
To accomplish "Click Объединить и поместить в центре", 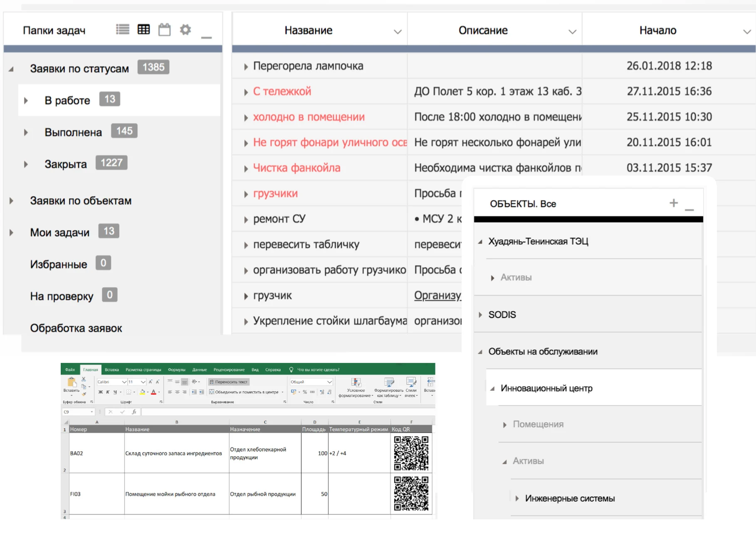I will point(246,392).
